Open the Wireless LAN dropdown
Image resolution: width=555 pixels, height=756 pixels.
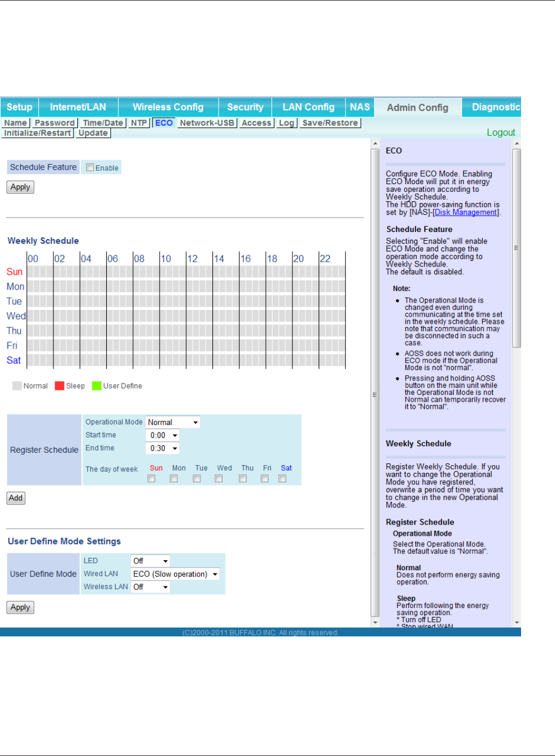pos(150,587)
